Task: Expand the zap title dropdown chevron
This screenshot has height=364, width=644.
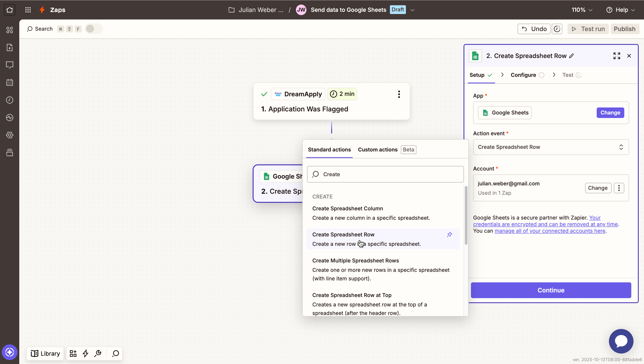Action: click(x=412, y=10)
